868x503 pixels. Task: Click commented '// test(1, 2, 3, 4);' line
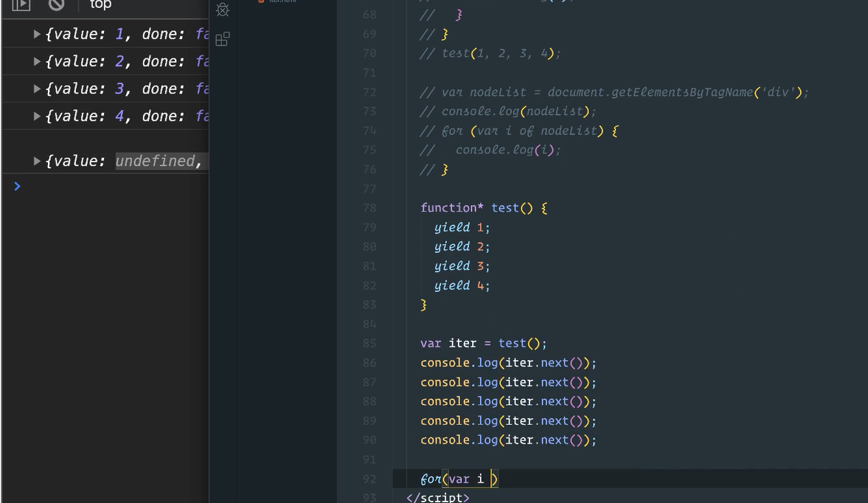coord(490,54)
